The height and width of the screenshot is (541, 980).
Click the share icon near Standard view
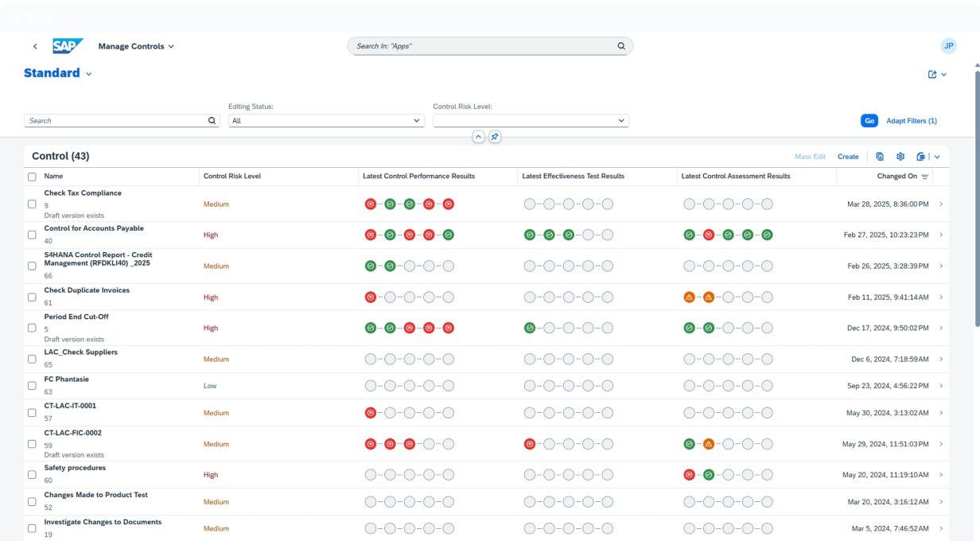tap(932, 74)
